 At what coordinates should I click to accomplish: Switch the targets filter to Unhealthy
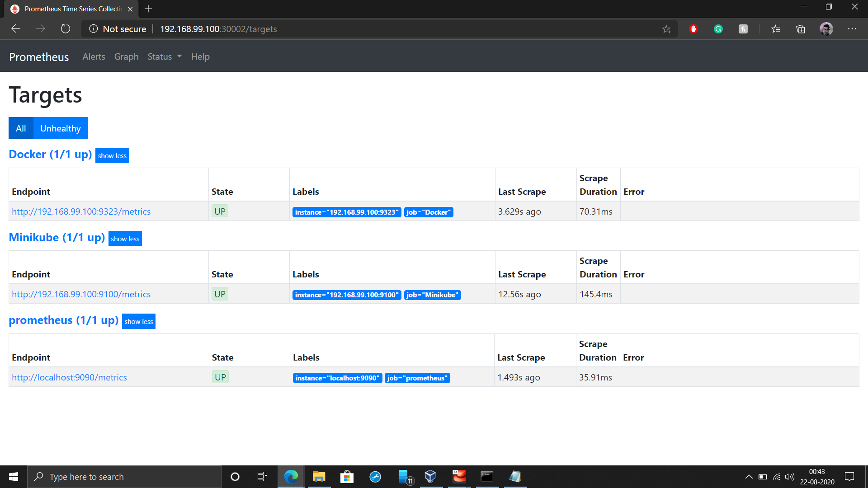[x=60, y=128]
